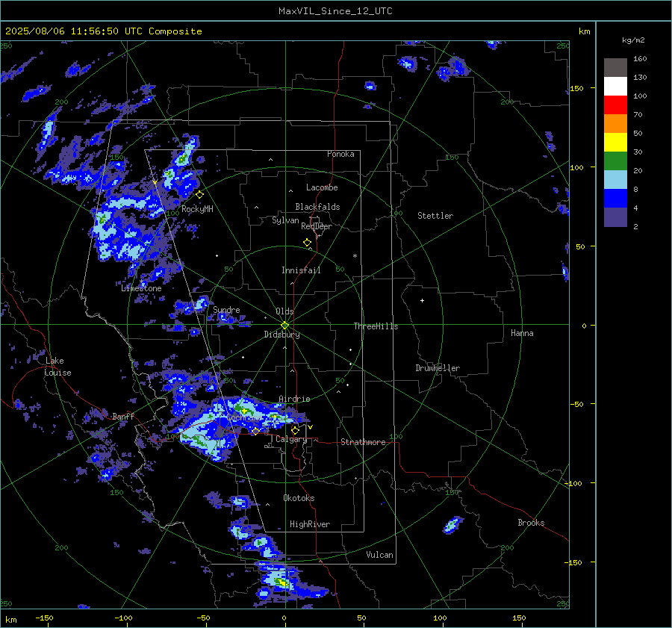
Task: Click the Lake Louise label
Action: [57, 367]
